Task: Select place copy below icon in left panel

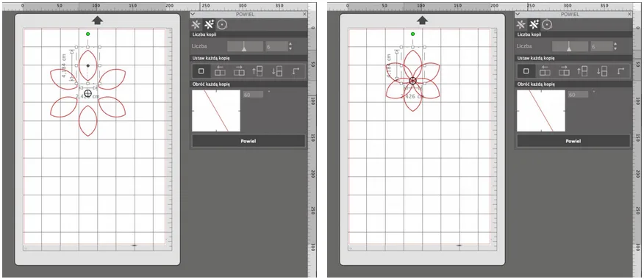Action: click(x=277, y=71)
